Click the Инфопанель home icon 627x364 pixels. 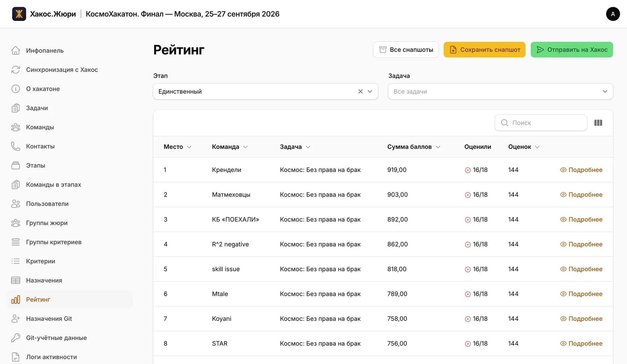click(16, 51)
